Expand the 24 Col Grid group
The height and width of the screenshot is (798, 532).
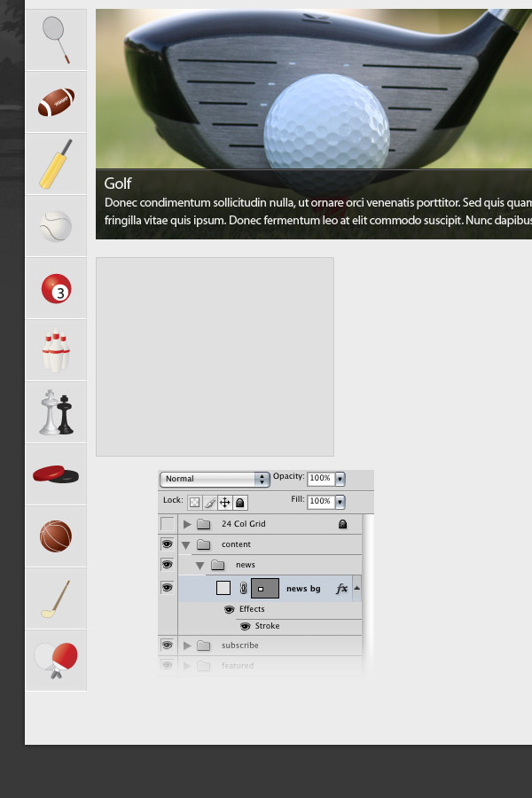click(x=187, y=524)
